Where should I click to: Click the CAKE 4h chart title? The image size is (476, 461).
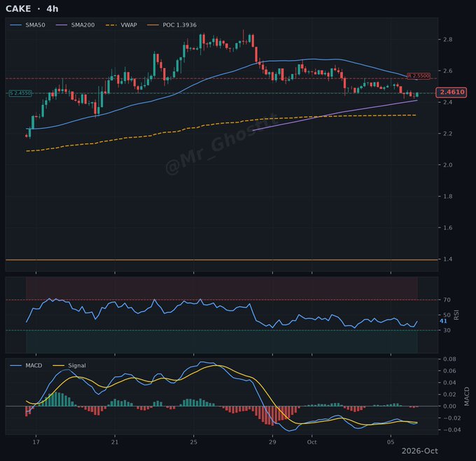tap(32, 9)
